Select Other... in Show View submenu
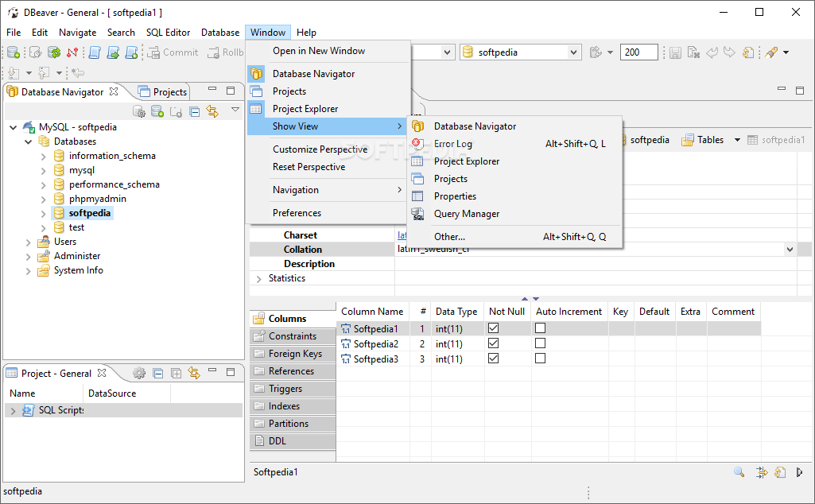The image size is (815, 504). (x=514, y=237)
